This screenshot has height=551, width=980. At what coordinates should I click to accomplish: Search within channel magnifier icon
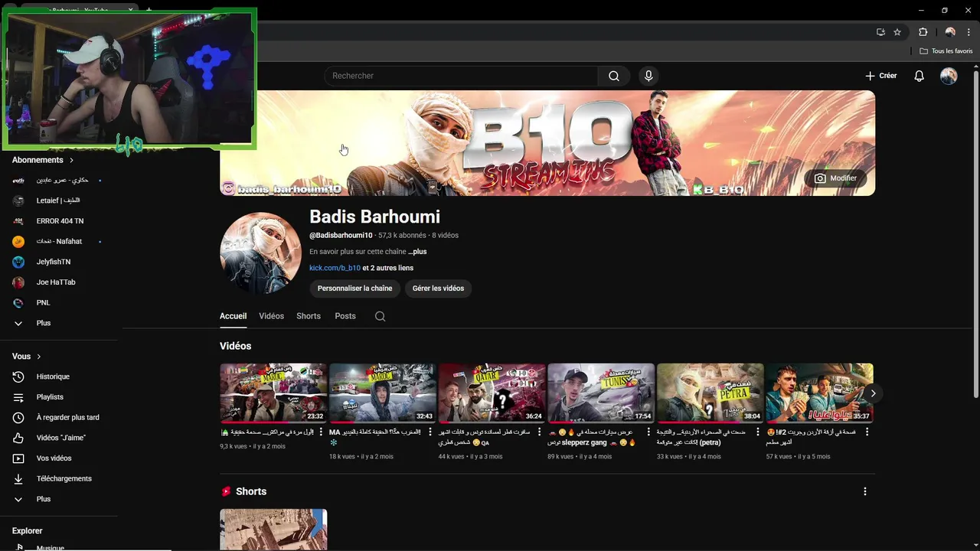coord(380,316)
